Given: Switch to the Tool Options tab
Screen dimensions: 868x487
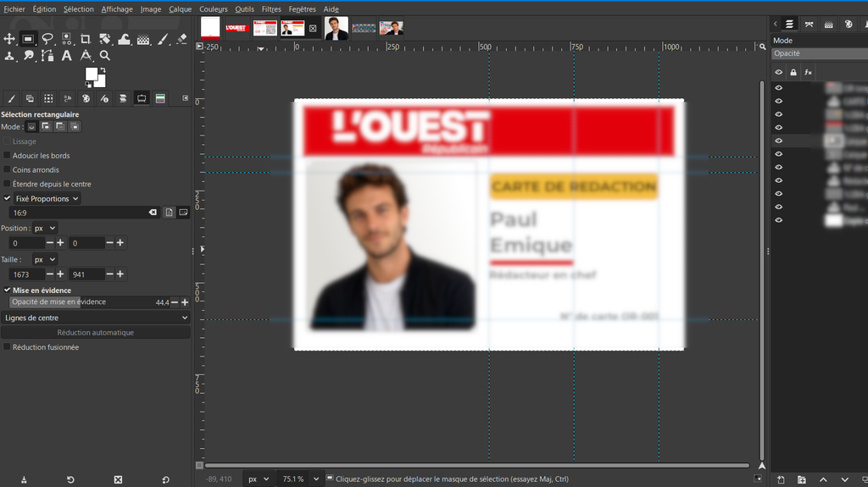Looking at the screenshot, I should pos(142,98).
